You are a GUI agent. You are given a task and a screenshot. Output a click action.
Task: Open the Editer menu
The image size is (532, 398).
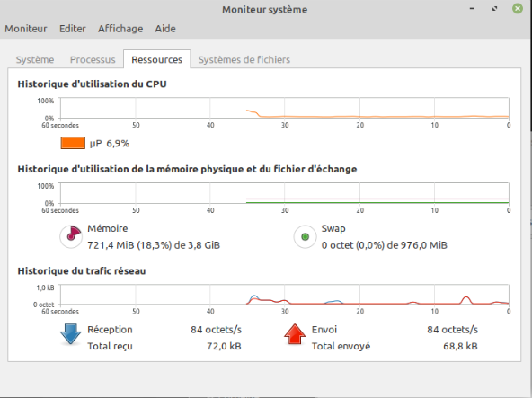click(x=73, y=29)
